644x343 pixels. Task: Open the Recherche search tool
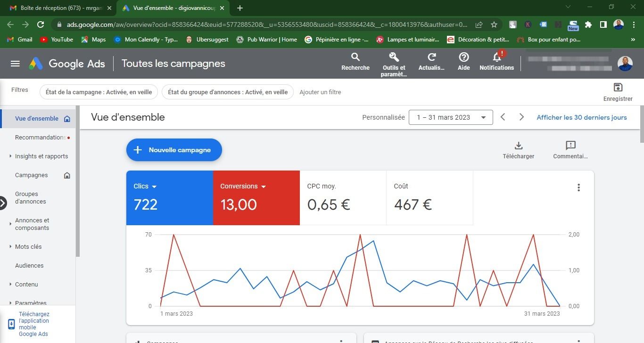[x=355, y=62]
